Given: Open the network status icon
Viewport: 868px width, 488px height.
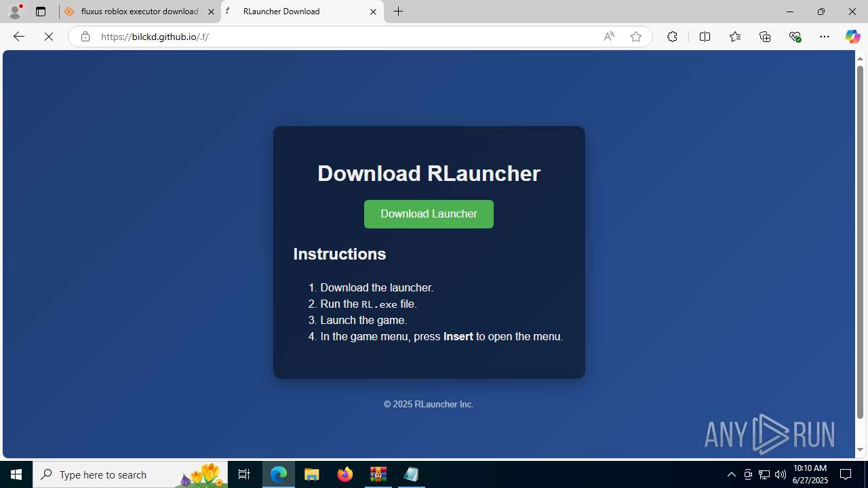Looking at the screenshot, I should click(764, 474).
